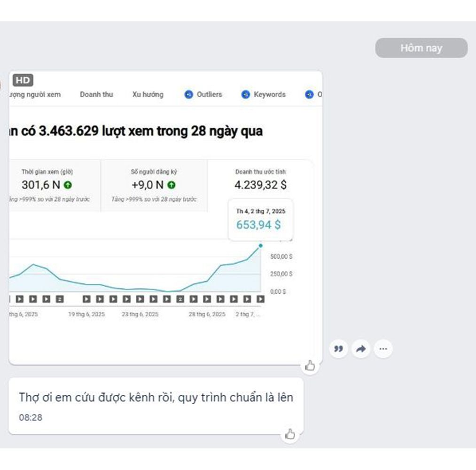Click the chart's highlighted endpoint dot
Screen dimensions: 476x470
pyautogui.click(x=261, y=245)
